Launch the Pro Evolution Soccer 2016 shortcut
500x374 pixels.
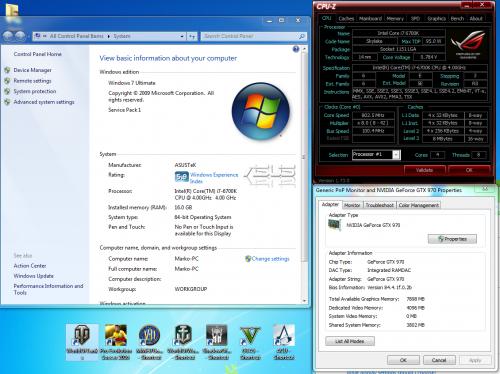point(115,342)
